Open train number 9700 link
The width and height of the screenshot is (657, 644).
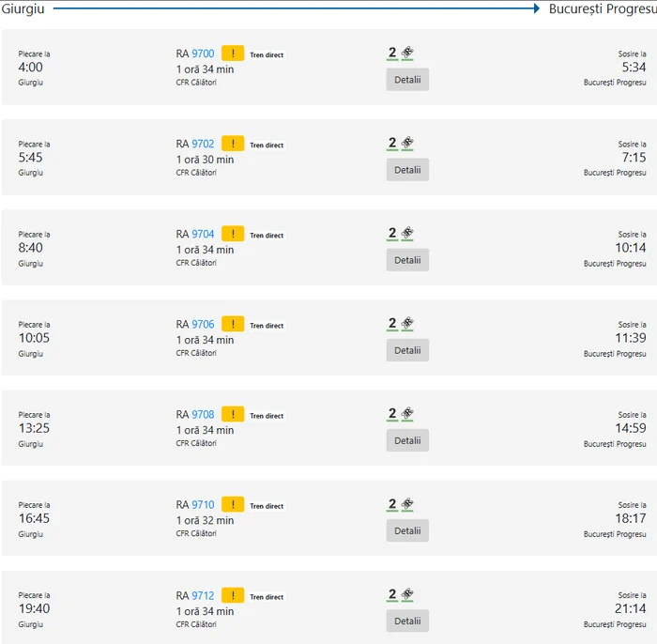click(x=203, y=54)
